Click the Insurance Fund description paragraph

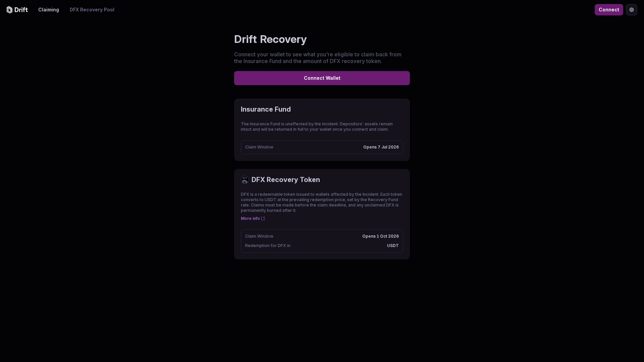[317, 127]
